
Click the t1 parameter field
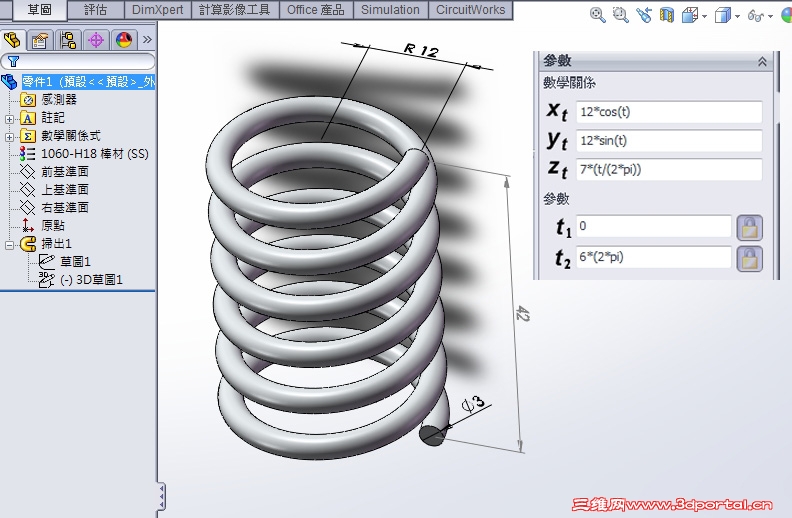pyautogui.click(x=654, y=226)
